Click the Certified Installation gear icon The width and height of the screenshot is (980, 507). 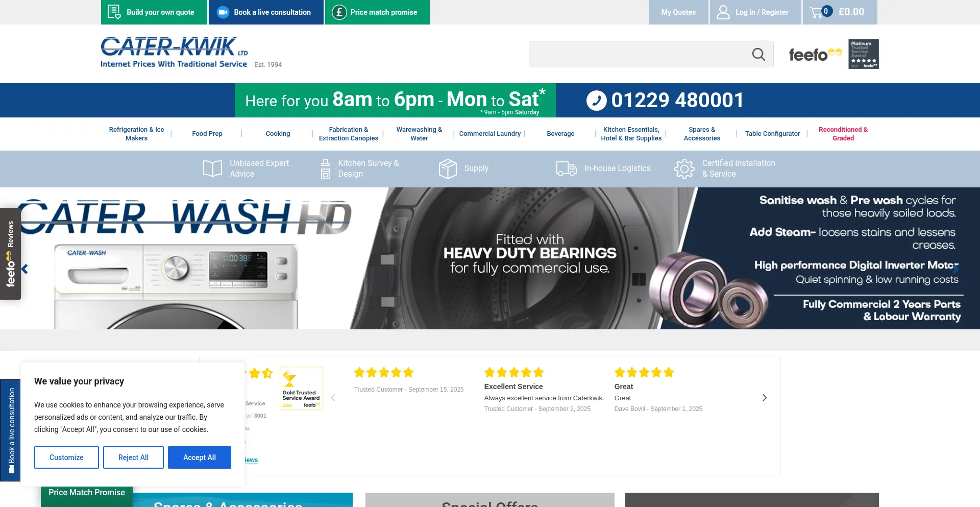(684, 168)
